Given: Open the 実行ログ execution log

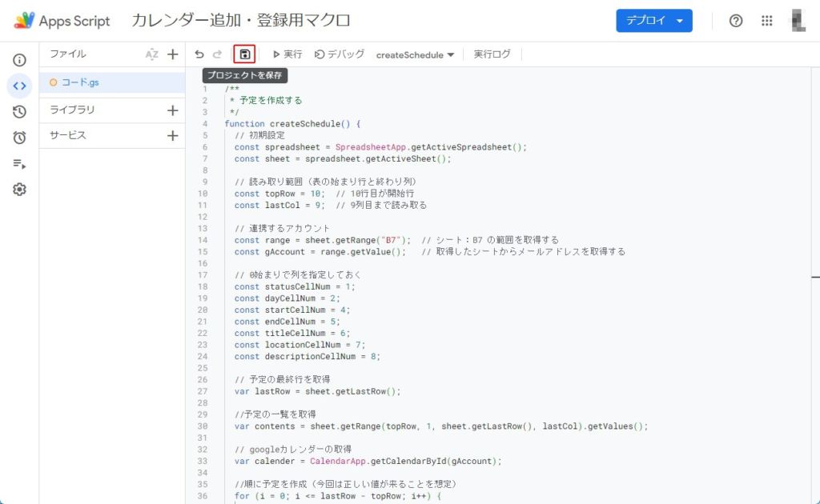Looking at the screenshot, I should pyautogui.click(x=492, y=54).
